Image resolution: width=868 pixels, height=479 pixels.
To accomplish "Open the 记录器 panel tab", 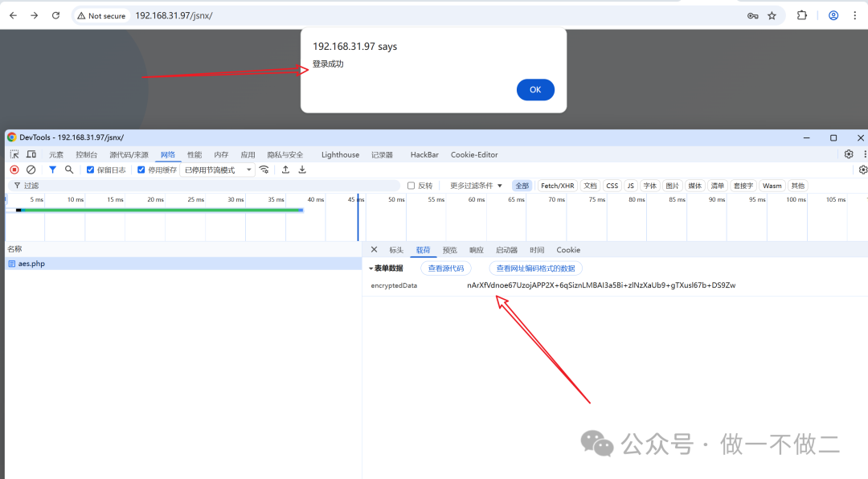I will click(x=382, y=155).
